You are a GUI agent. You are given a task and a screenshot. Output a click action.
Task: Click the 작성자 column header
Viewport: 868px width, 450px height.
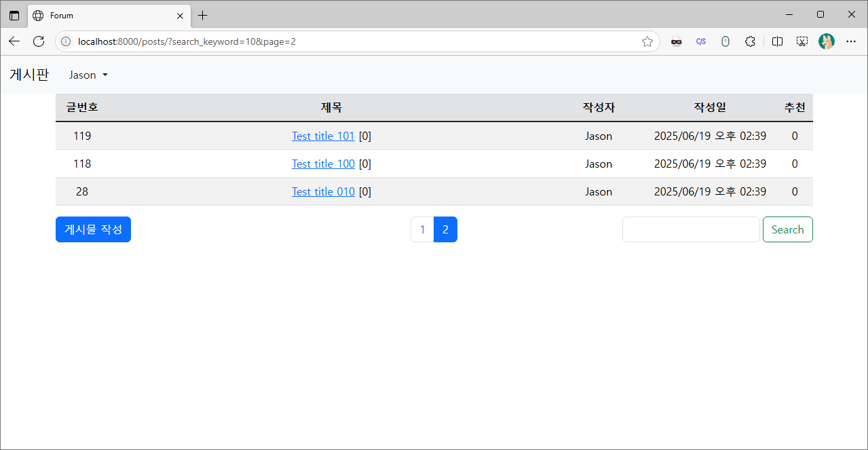[599, 107]
